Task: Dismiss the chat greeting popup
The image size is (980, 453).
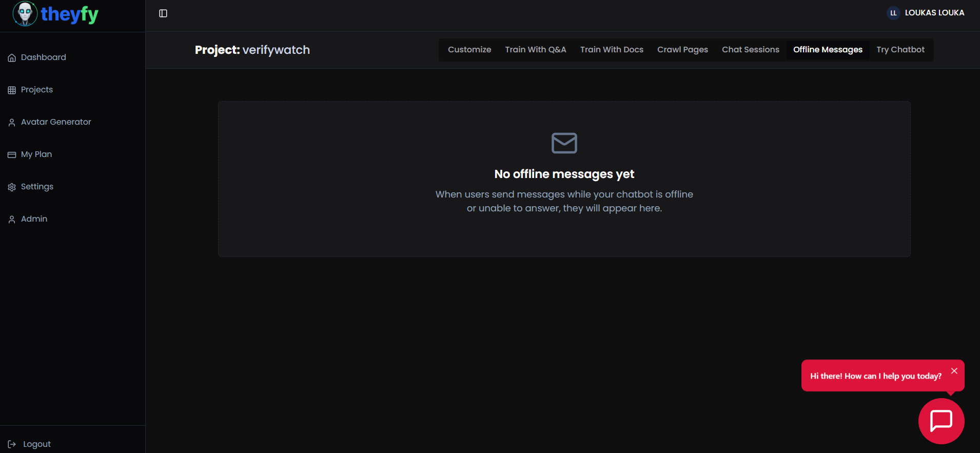Action: tap(954, 371)
